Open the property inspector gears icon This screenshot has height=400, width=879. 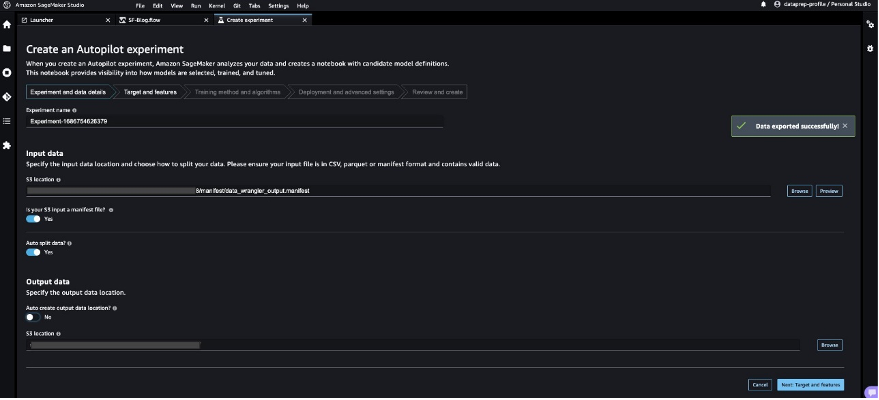pos(870,25)
